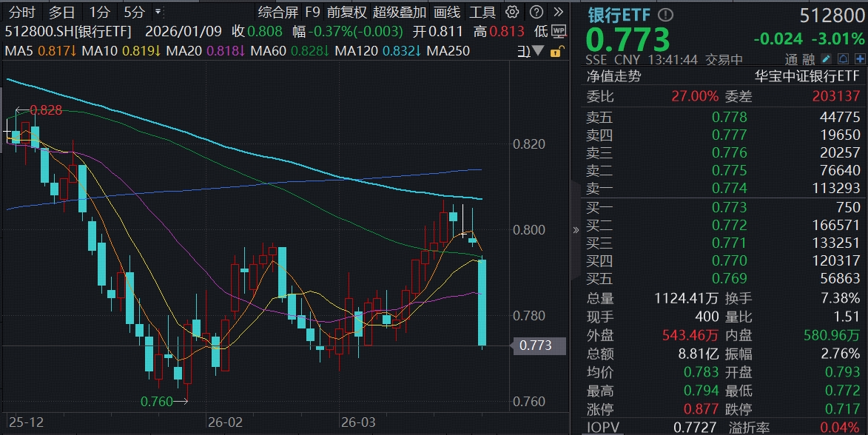Add stock to watchlist with plus icon
The image size is (868, 435).
(x=859, y=59)
